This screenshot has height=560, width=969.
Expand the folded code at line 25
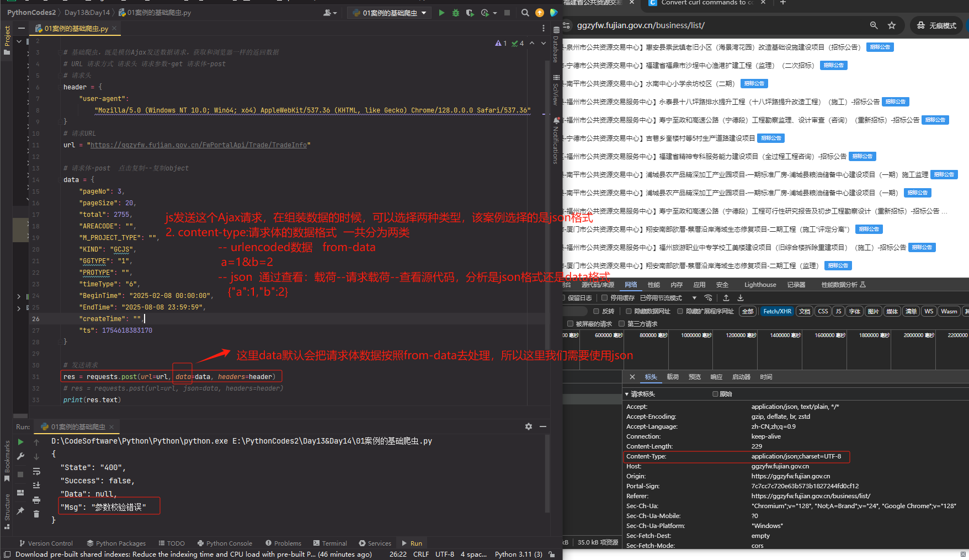[19, 308]
